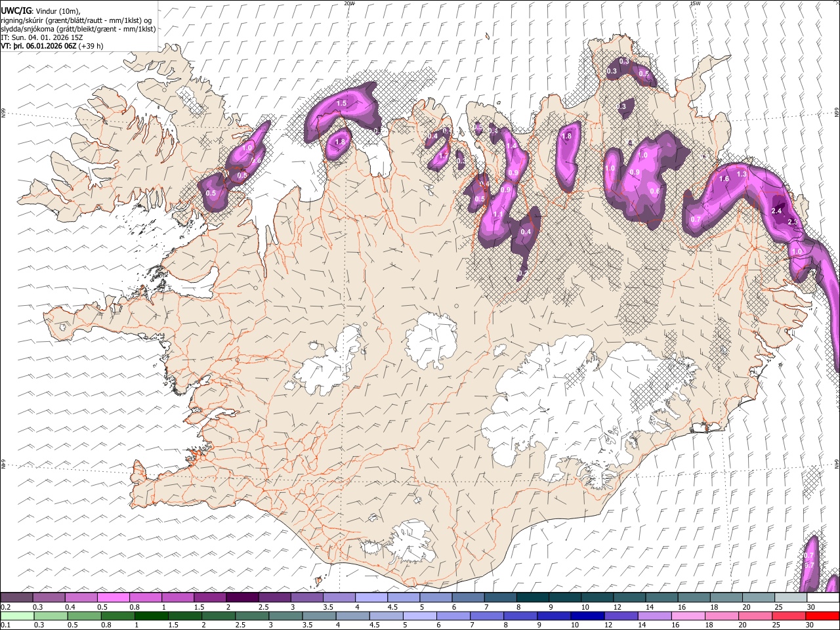This screenshot has height=630, width=840.
Task: Click the lower-row legend swatch between 14 and 16
Action: (x=654, y=616)
